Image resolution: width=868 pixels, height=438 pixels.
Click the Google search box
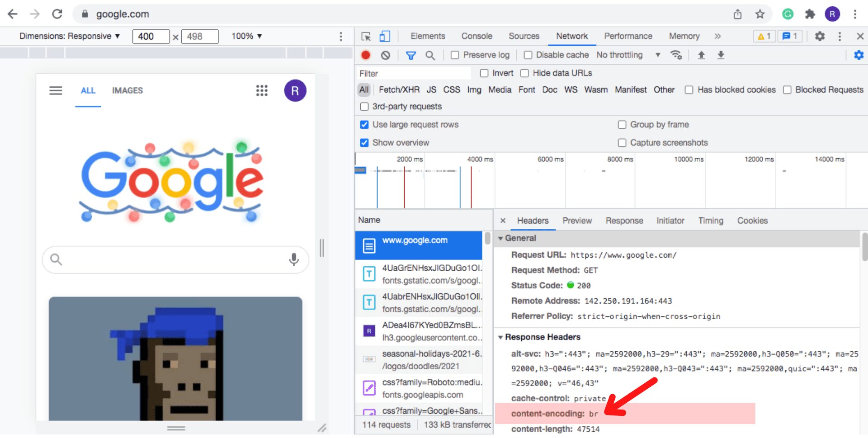pyautogui.click(x=175, y=259)
